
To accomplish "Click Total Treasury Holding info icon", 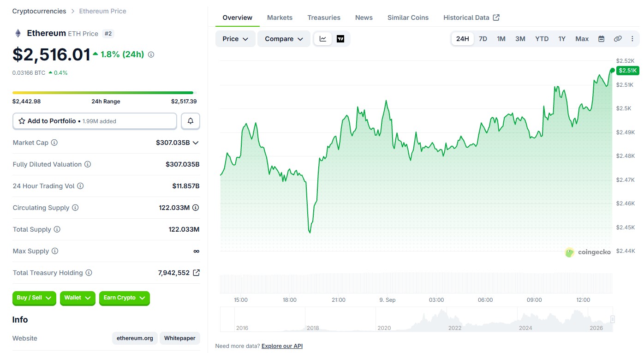I will (89, 273).
